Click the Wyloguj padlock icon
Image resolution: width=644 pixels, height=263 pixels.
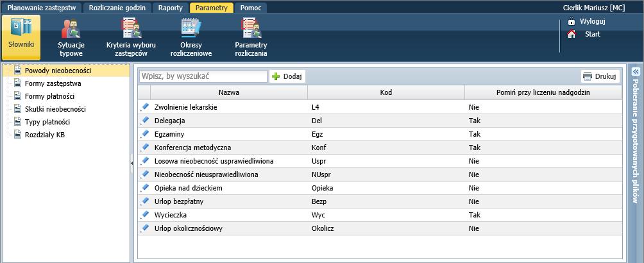[x=572, y=21]
